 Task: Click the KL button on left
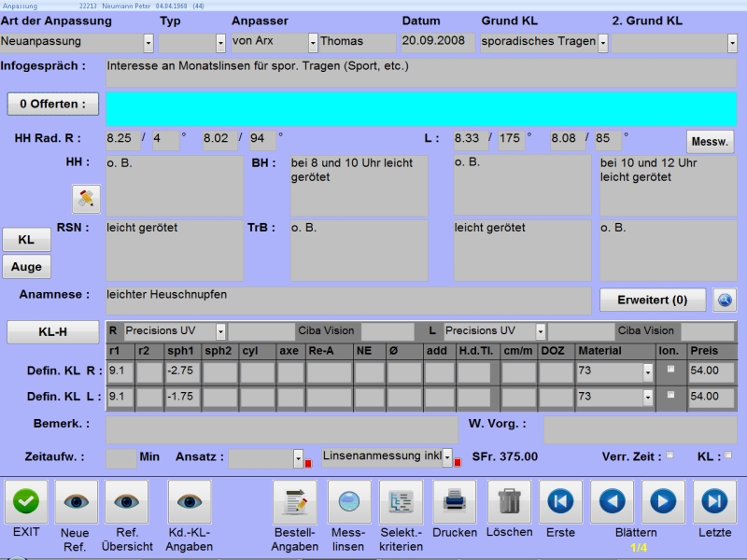(x=27, y=240)
